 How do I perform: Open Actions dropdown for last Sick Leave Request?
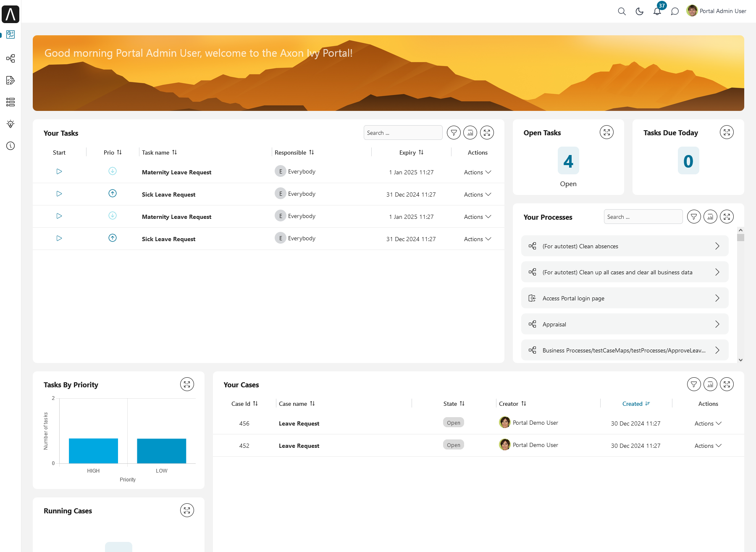pyautogui.click(x=478, y=239)
